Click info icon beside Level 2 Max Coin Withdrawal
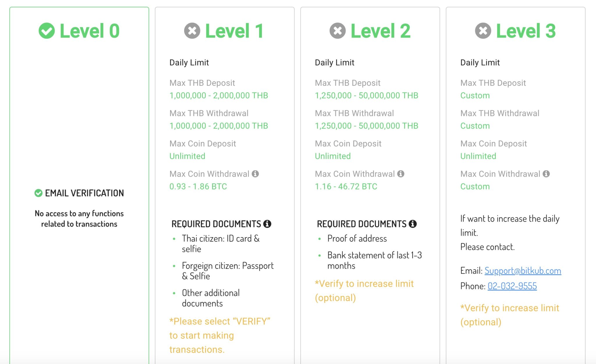The width and height of the screenshot is (596, 364). click(401, 174)
